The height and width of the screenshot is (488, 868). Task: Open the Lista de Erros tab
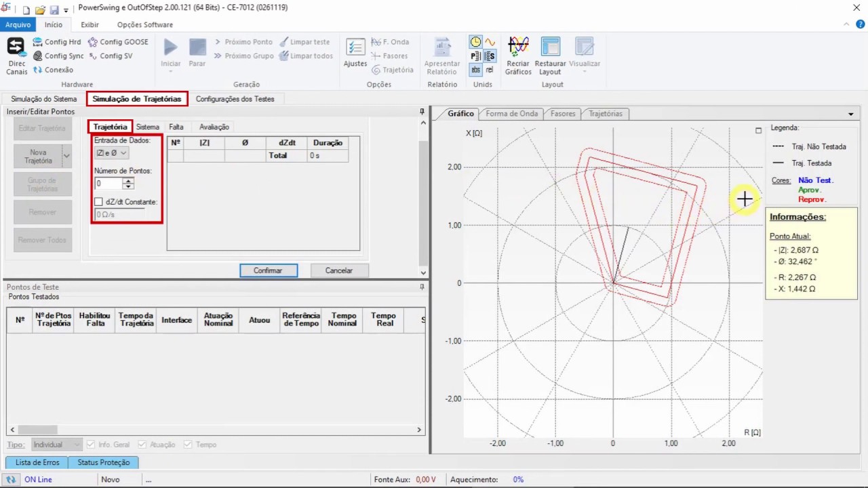pyautogui.click(x=37, y=462)
